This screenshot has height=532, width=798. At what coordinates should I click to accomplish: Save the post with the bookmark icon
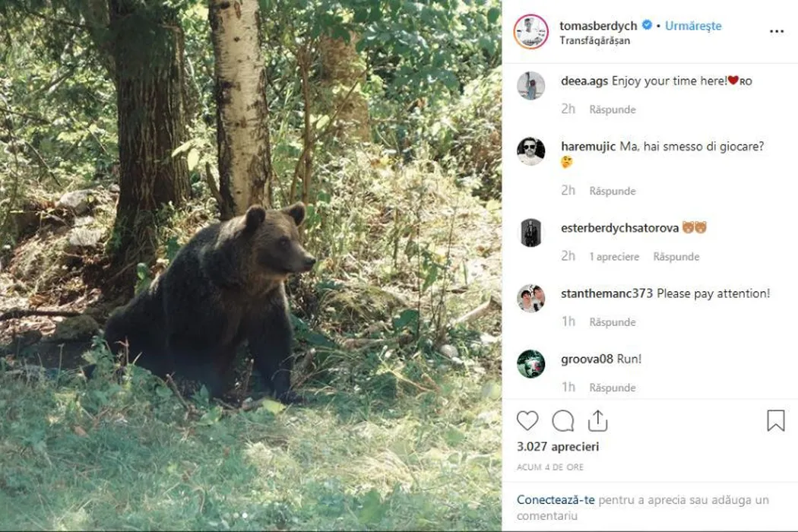pyautogui.click(x=775, y=421)
